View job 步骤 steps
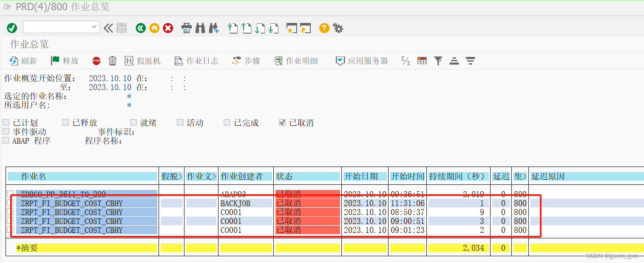Screen dimensions: 644x263 click(247, 60)
